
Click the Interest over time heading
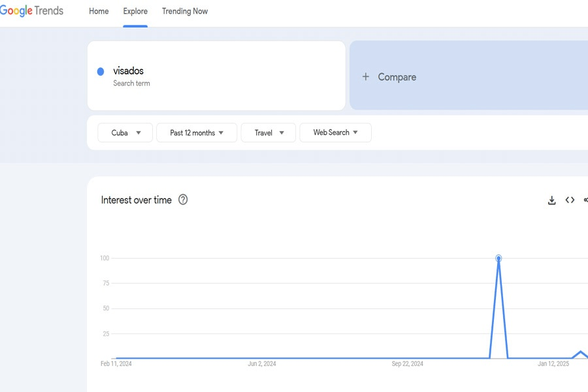pos(137,200)
